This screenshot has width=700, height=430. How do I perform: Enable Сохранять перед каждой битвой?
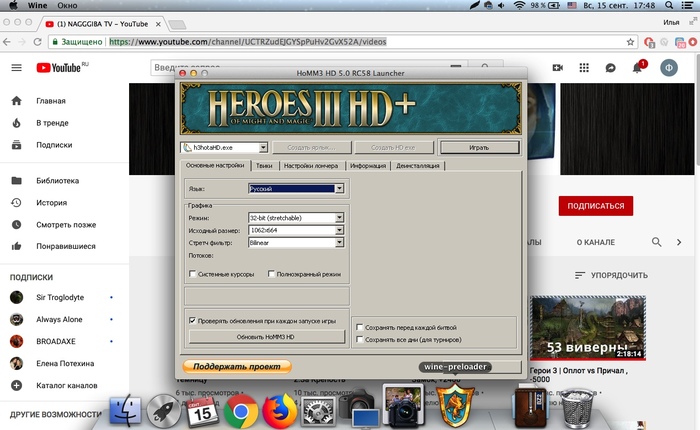click(x=359, y=327)
